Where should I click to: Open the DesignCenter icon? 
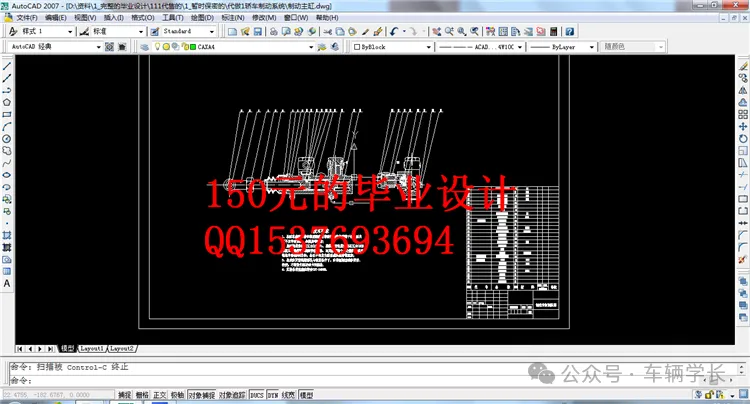[503, 32]
